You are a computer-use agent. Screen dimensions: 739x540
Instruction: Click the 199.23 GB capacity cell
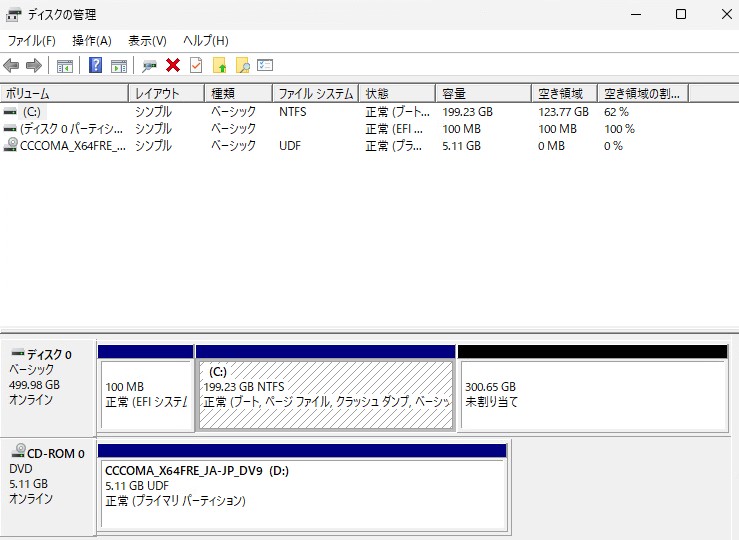point(468,112)
